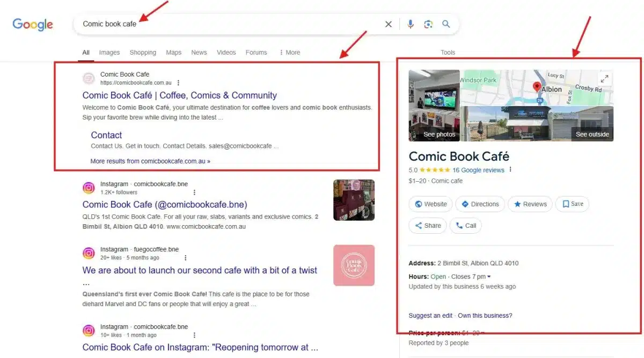
Task: Open Comic Book Cafe (@comicbookcafe.bne) Instagram result
Action: (165, 204)
